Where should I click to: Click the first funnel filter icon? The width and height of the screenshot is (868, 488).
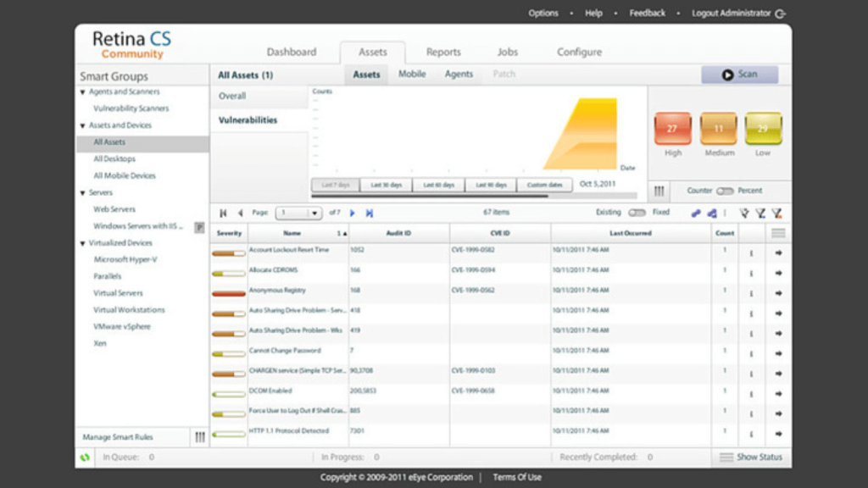tap(744, 213)
